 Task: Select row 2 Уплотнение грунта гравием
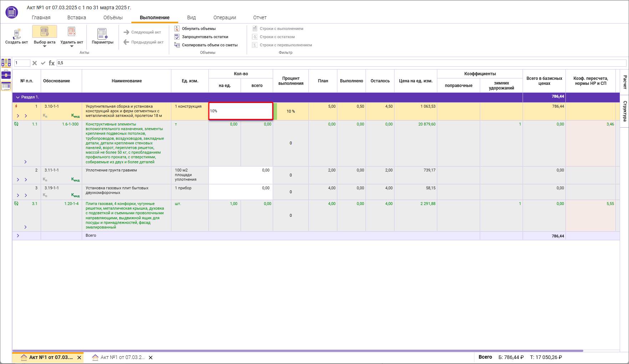[111, 170]
